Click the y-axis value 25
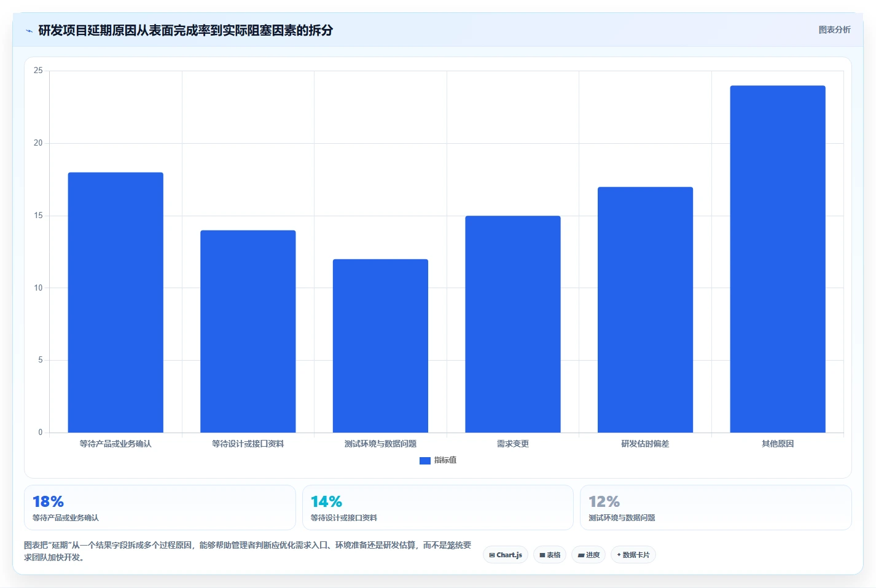This screenshot has height=588, width=876. coord(38,71)
